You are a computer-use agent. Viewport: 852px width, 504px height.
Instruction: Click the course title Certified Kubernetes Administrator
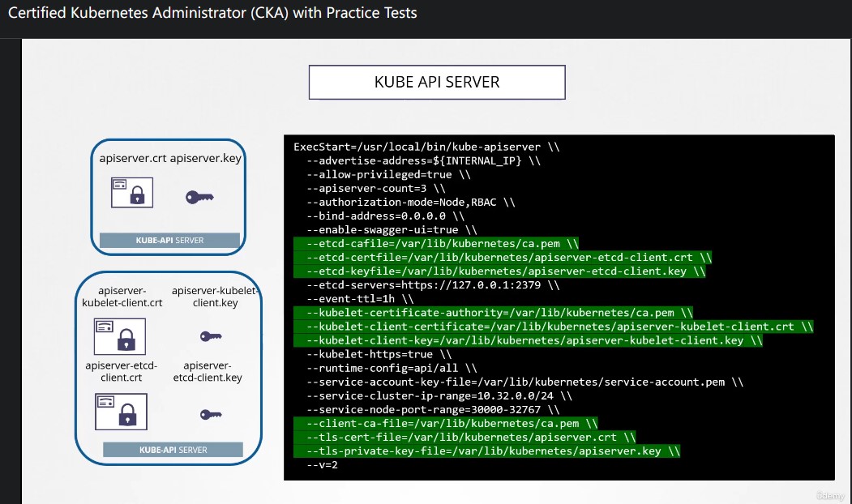pyautogui.click(x=212, y=12)
